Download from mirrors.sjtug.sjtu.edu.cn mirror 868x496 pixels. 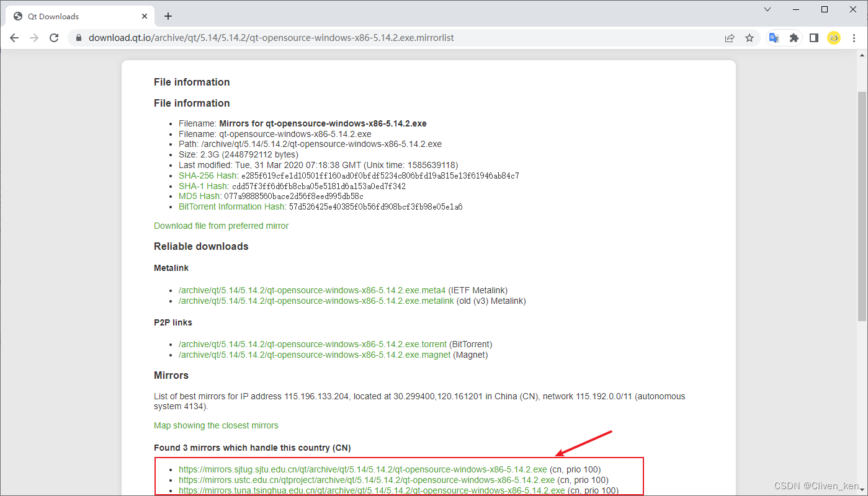click(363, 469)
